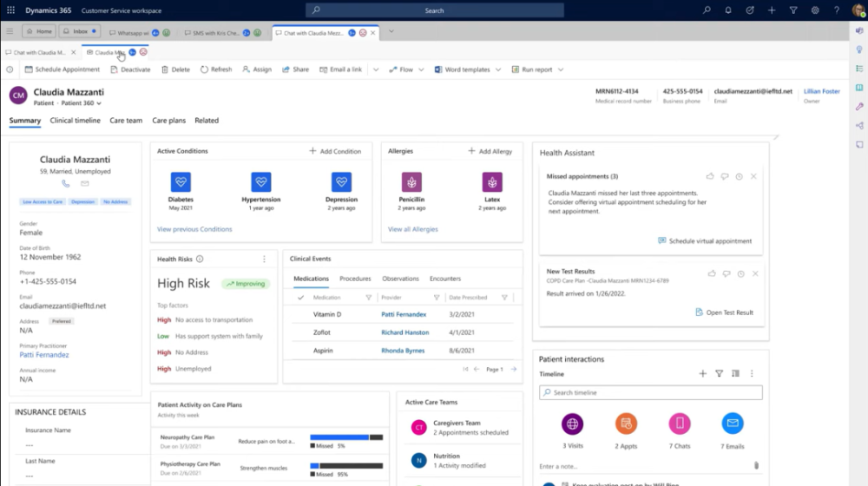This screenshot has height=486, width=868.
Task: Open the Word templates dropdown
Action: pos(496,69)
